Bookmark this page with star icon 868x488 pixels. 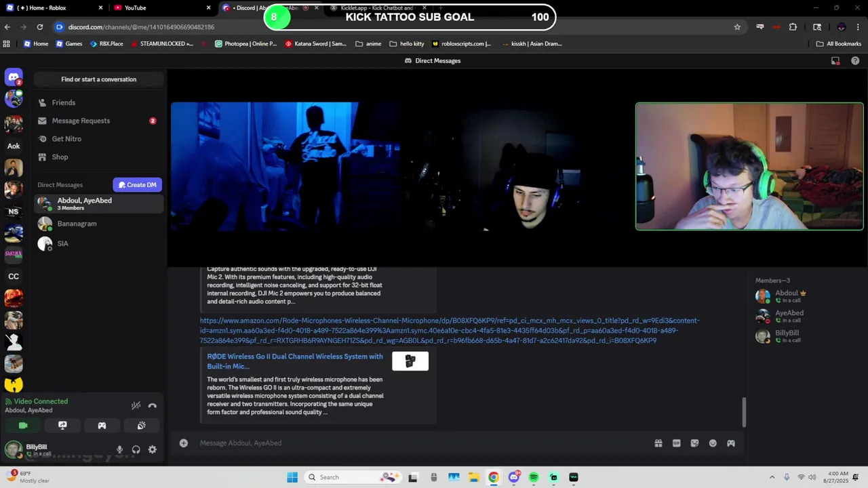[737, 27]
